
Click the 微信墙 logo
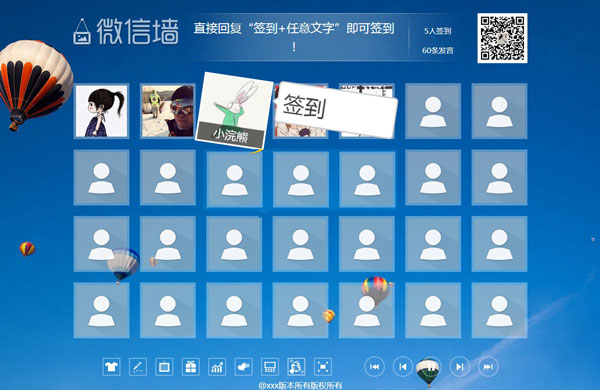(126, 31)
